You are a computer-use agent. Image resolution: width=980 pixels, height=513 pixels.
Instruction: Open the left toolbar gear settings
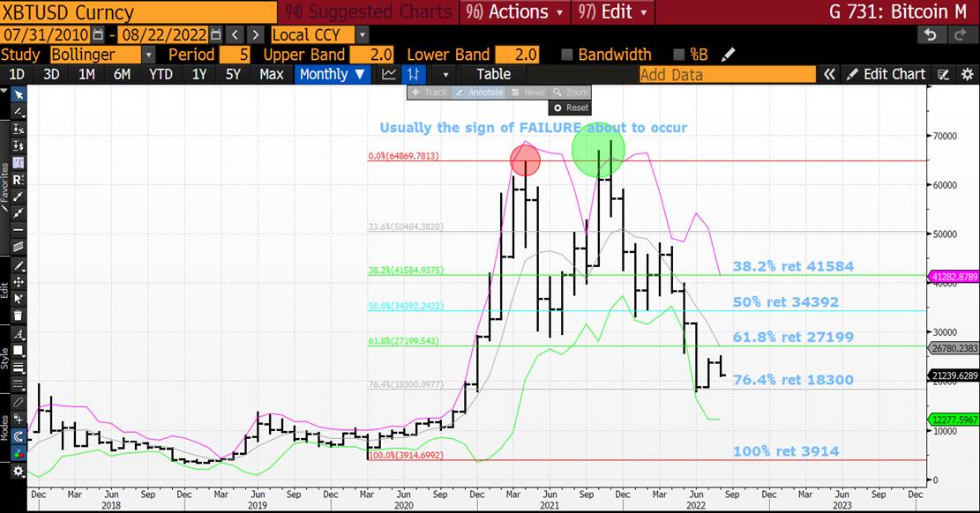click(19, 472)
